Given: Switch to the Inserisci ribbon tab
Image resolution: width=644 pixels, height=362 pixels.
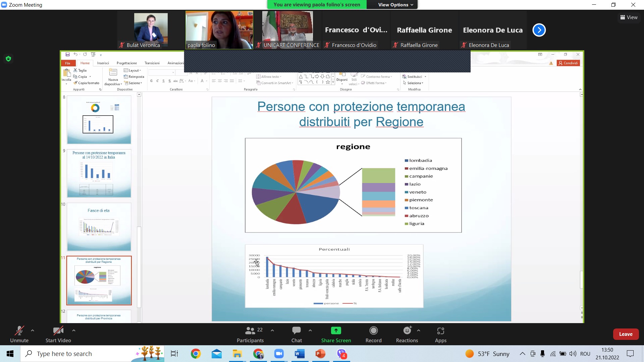Looking at the screenshot, I should (103, 63).
